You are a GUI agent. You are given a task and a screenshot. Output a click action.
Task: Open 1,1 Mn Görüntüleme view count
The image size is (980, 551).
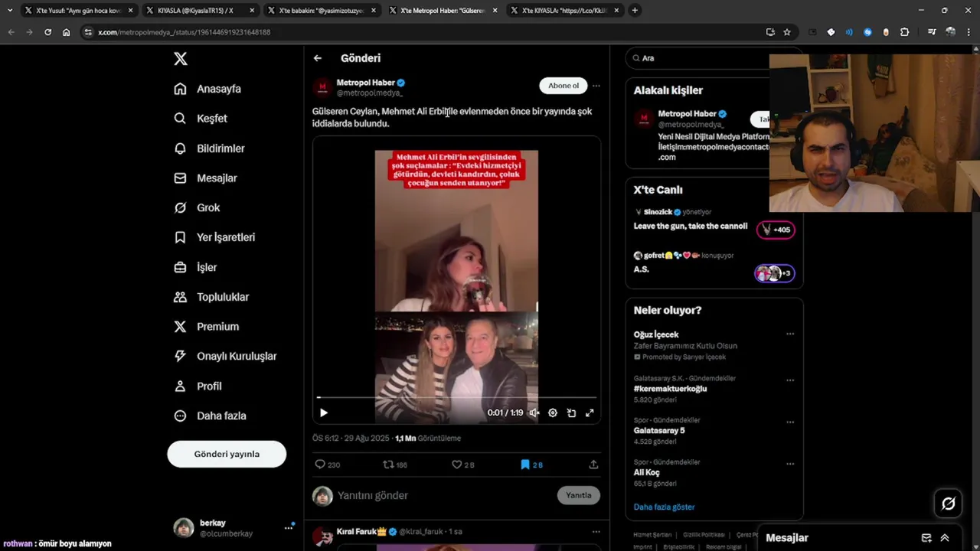tap(428, 439)
